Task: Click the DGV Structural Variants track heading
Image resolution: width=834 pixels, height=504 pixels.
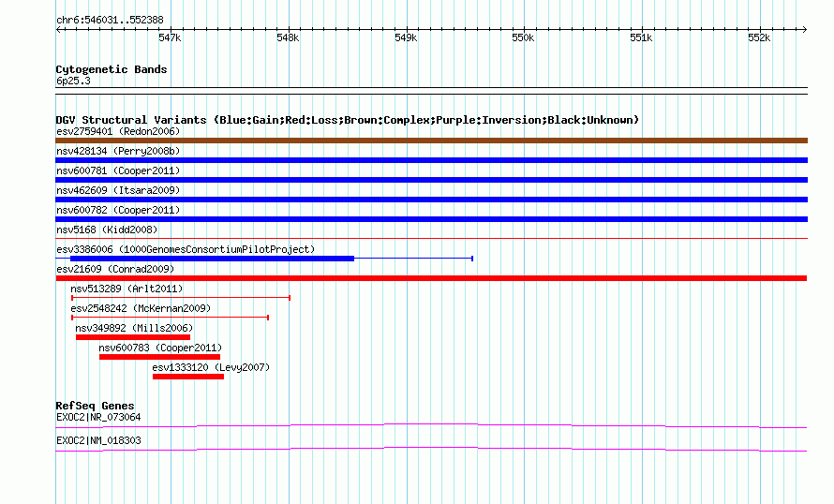Action: [x=348, y=120]
